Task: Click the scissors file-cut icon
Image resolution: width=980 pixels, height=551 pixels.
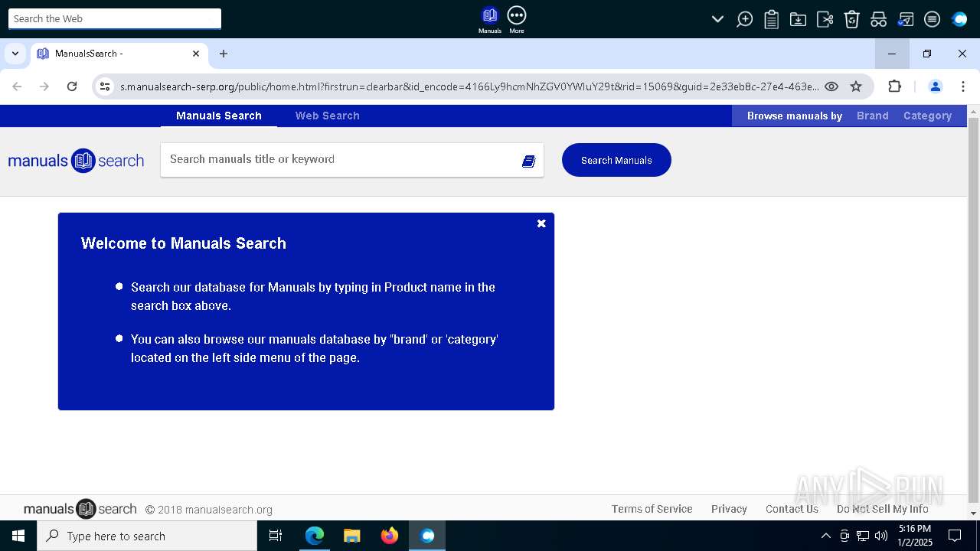Action: click(825, 19)
